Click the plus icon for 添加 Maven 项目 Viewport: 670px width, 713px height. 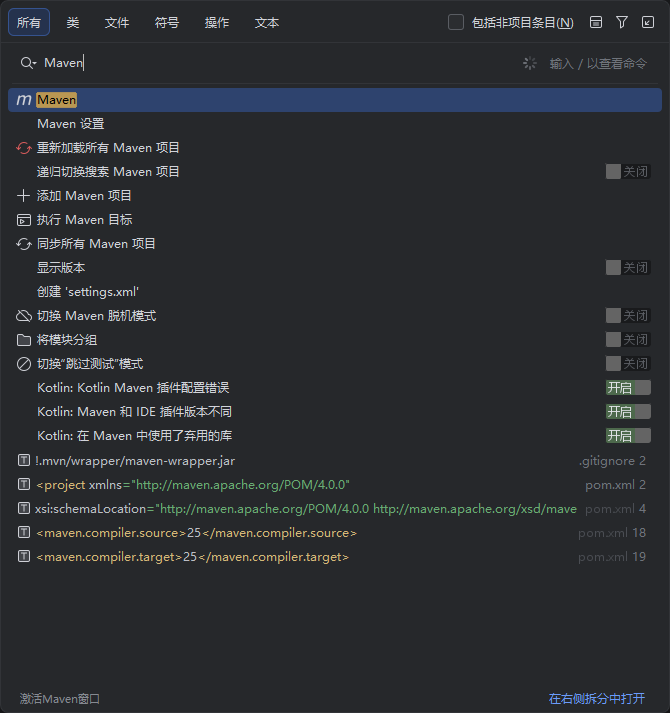(x=23, y=196)
